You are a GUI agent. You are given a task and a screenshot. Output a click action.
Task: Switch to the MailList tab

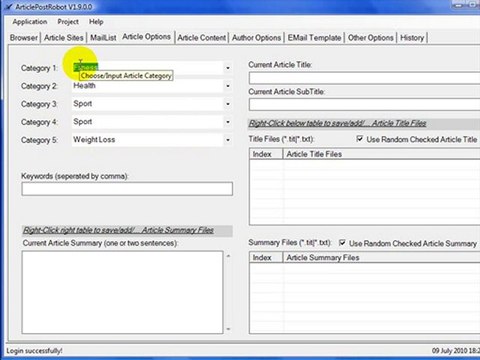pyautogui.click(x=103, y=38)
